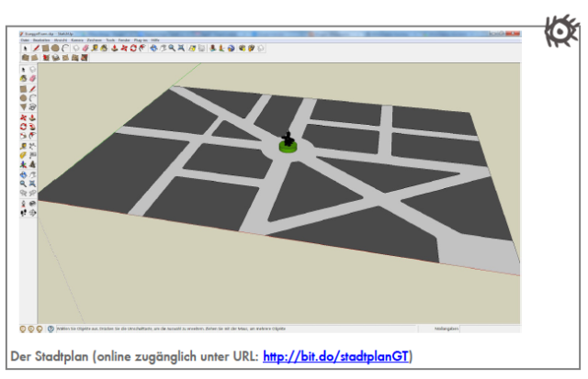Select the arrow Select tool in horizontal toolbar
The image size is (588, 379).
25,48
